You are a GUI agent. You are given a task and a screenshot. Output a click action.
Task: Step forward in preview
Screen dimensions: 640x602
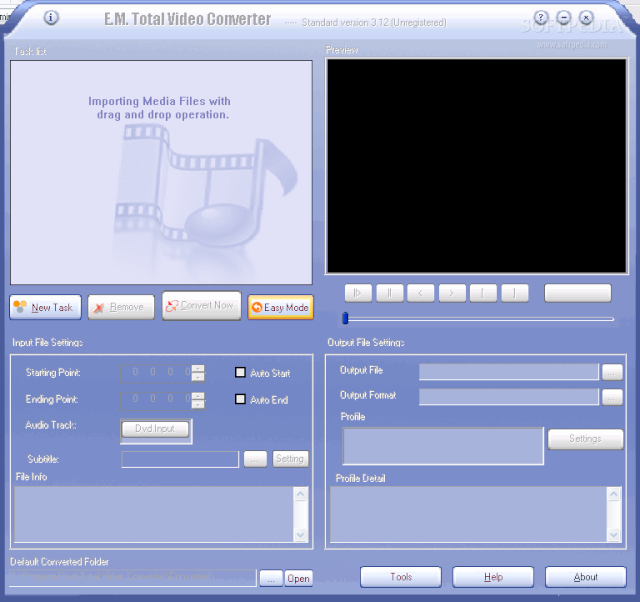point(452,293)
